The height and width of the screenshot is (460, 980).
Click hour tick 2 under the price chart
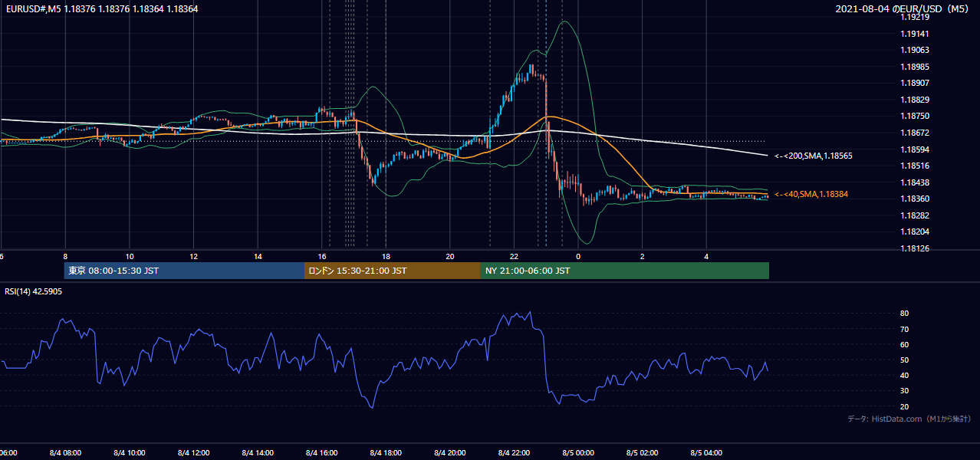643,256
